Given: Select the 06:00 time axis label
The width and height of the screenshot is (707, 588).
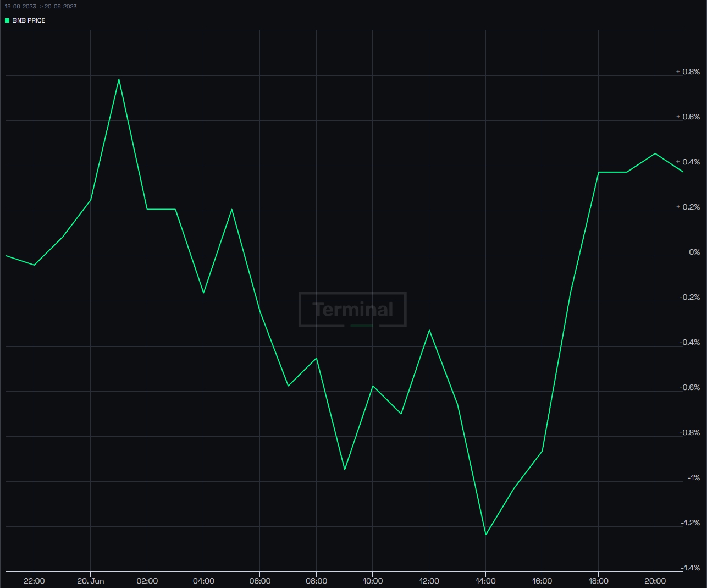Looking at the screenshot, I should click(x=260, y=581).
